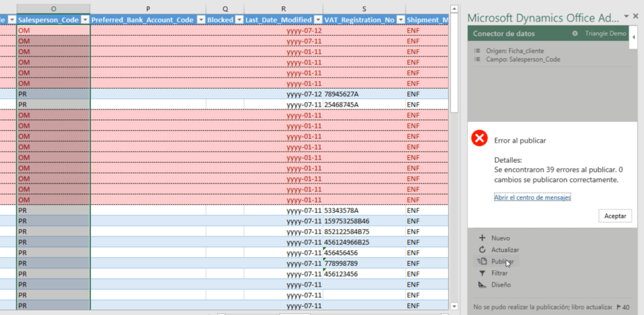Open settings gear in Conector de datos

(575, 33)
